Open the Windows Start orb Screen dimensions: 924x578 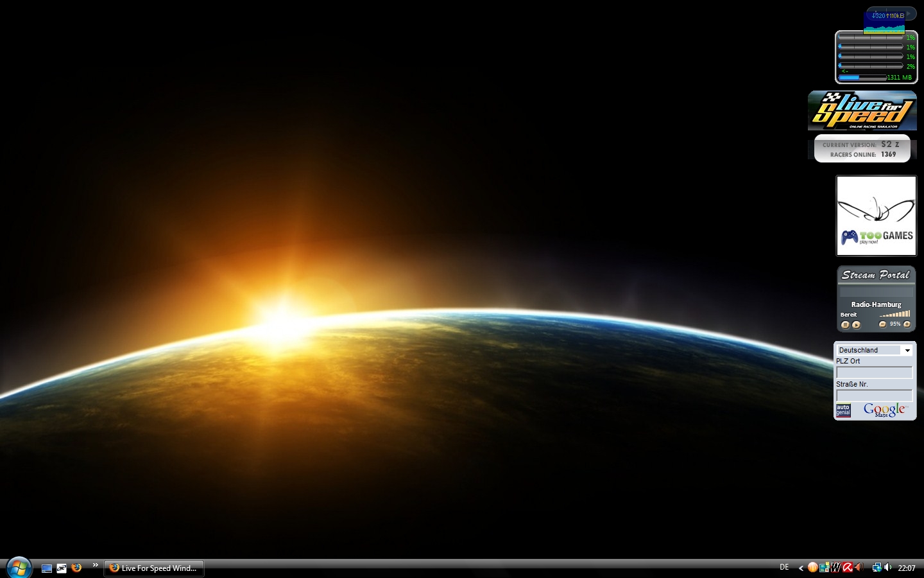coord(19,568)
